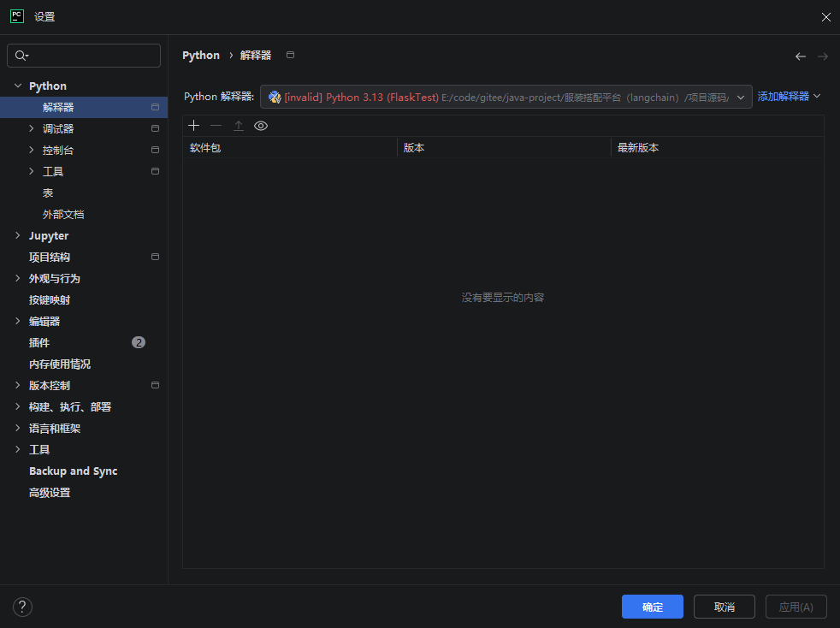Click the PyCharm logo icon in title bar
840x628 pixels.
17,16
